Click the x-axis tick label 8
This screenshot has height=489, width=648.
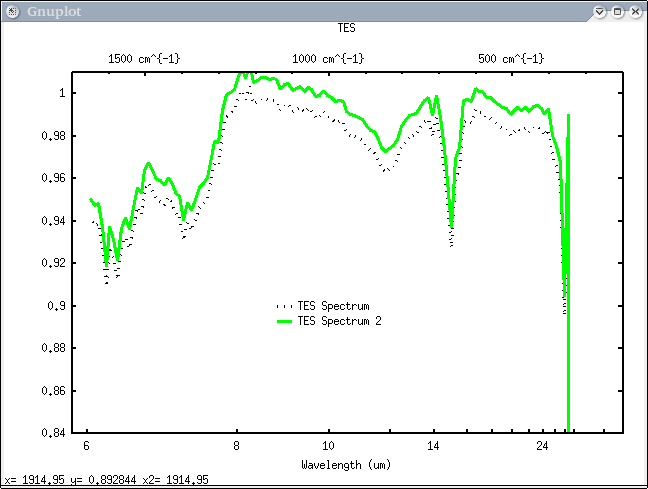click(x=236, y=446)
